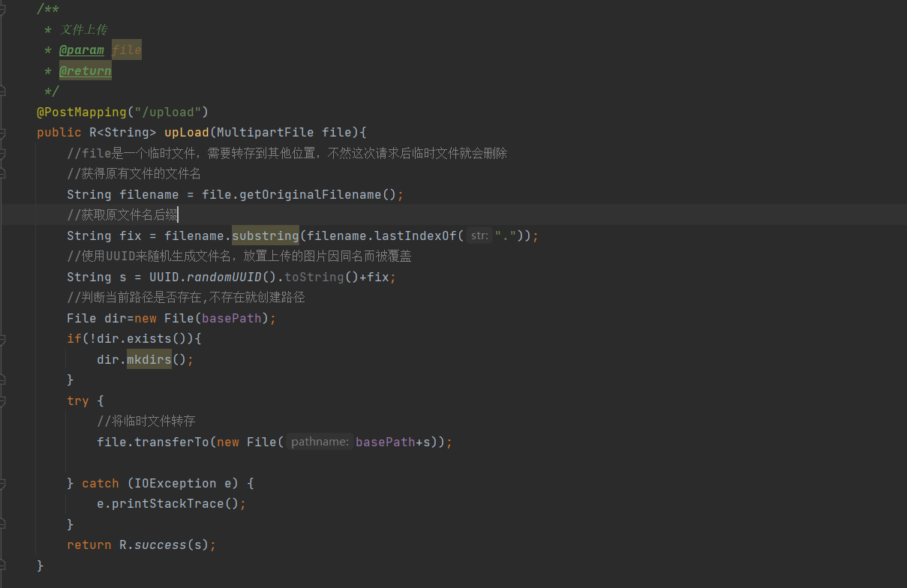Click the 'if' keyword

[74, 339]
